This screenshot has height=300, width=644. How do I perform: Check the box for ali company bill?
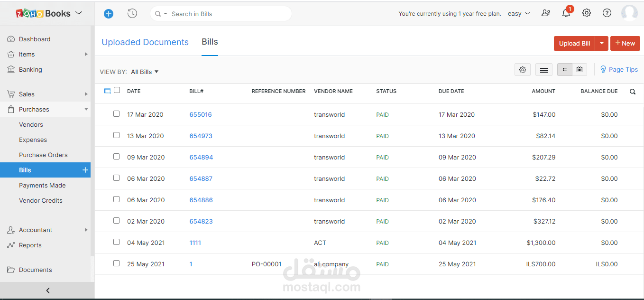click(x=116, y=263)
